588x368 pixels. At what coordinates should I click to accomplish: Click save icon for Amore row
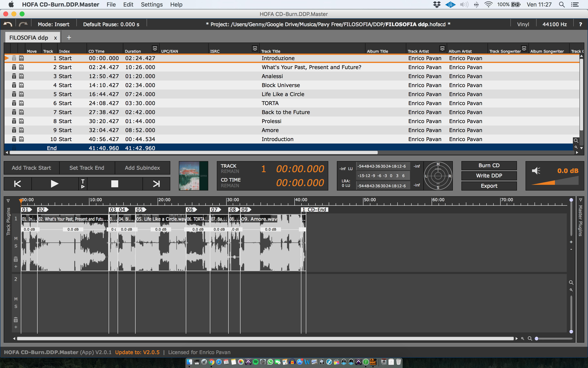pos(21,130)
